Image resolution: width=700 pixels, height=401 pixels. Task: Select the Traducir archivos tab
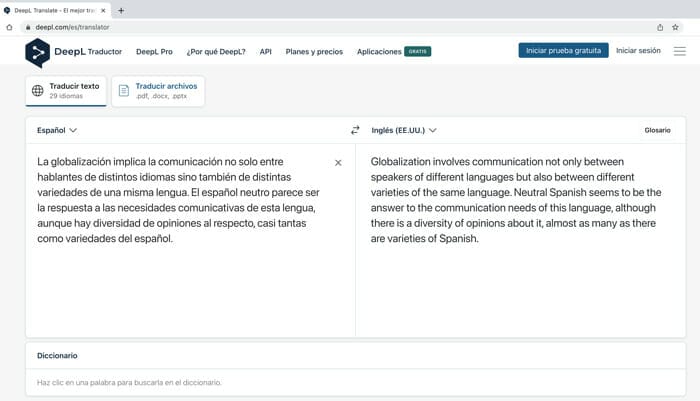(158, 91)
